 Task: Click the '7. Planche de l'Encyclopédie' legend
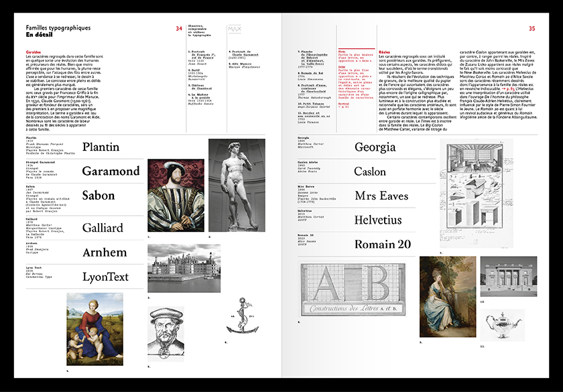313,58
